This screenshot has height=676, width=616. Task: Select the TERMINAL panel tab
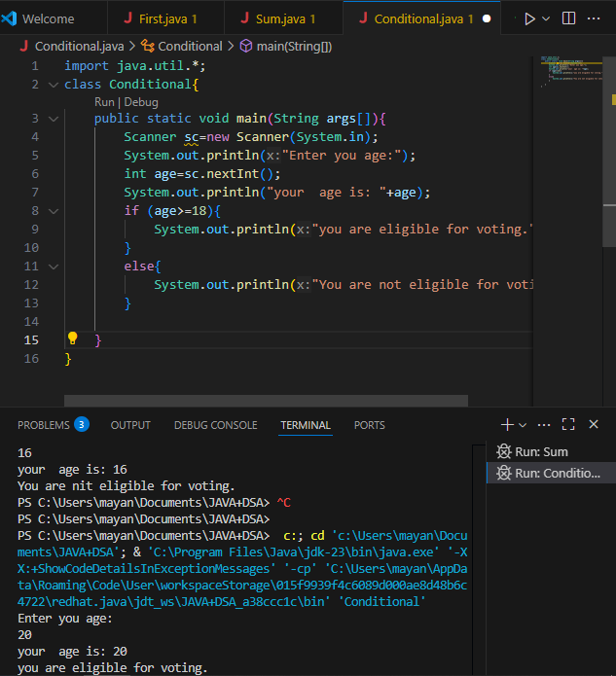pyautogui.click(x=306, y=425)
